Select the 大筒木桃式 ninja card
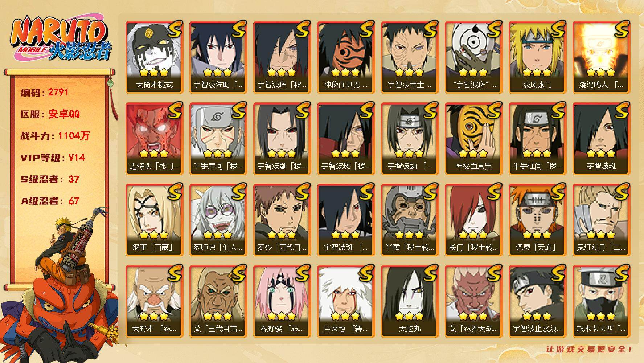This screenshot has width=644, height=363. 155,57
